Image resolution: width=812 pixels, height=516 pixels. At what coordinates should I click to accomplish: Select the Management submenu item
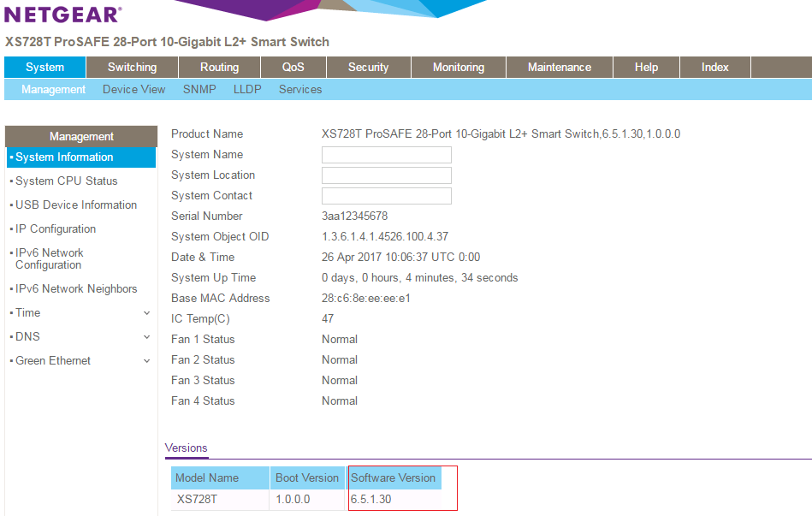pos(53,90)
